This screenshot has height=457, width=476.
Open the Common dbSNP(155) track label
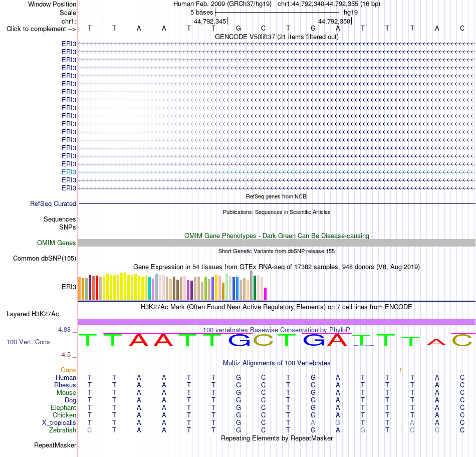click(x=44, y=259)
